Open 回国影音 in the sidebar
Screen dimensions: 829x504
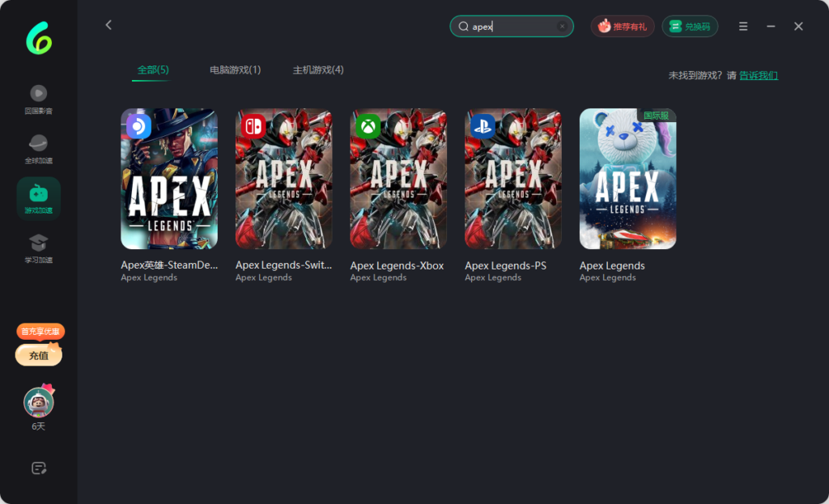coord(38,94)
